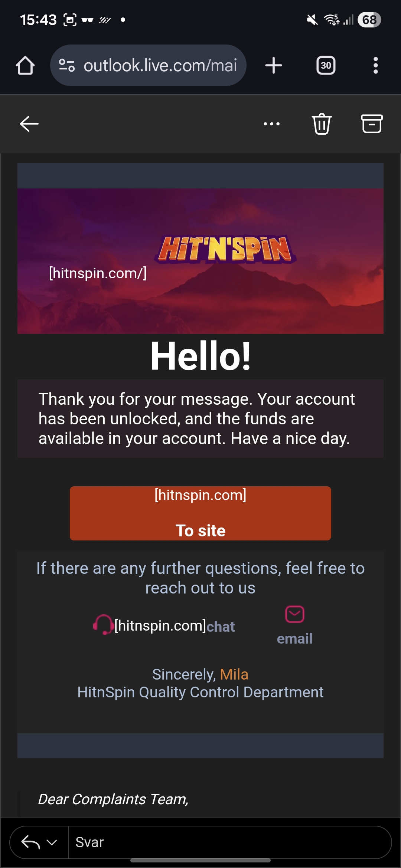Open more email actions ellipsis
Viewport: 401px width, 868px height.
pos(272,124)
